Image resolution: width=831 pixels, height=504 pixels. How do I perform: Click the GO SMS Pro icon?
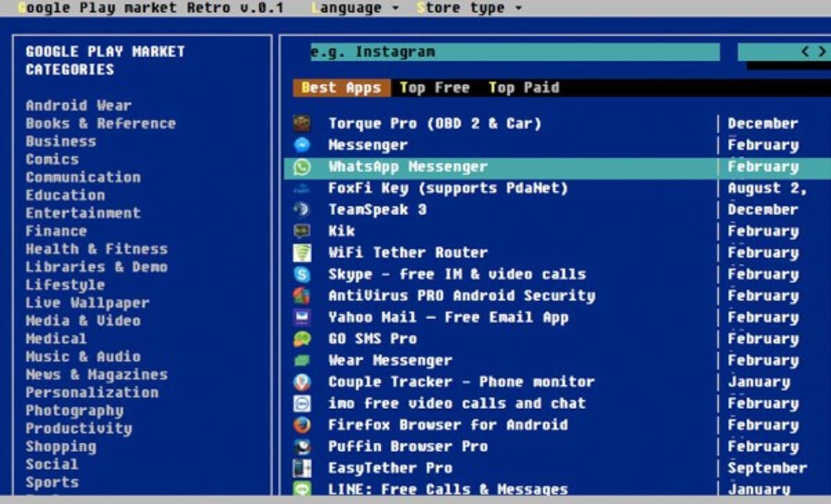302,339
